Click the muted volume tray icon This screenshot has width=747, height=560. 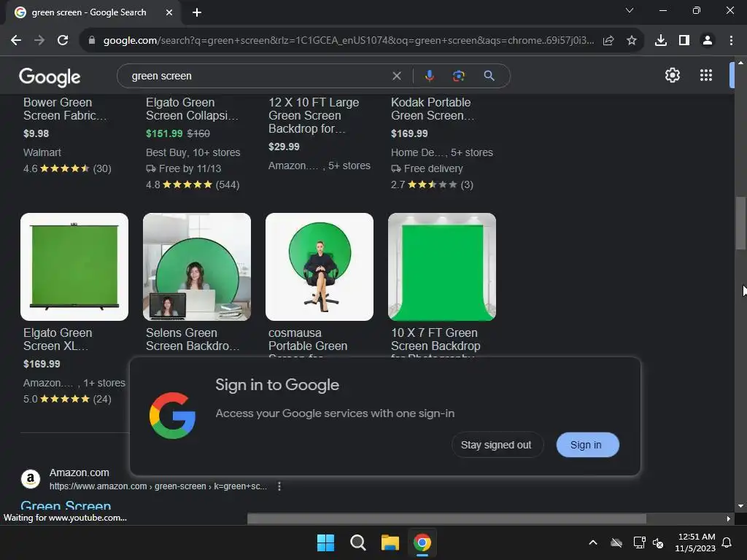point(658,542)
